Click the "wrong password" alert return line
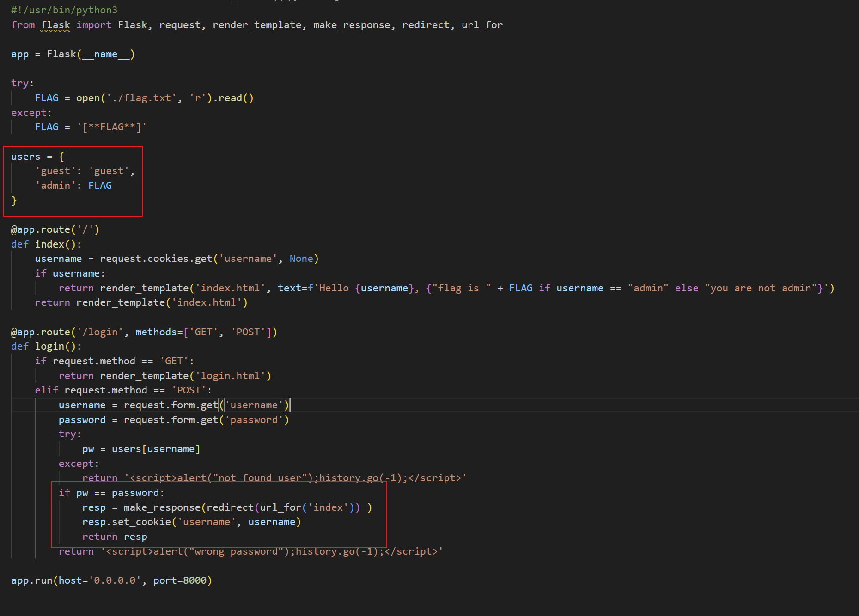This screenshot has width=859, height=616. click(251, 551)
